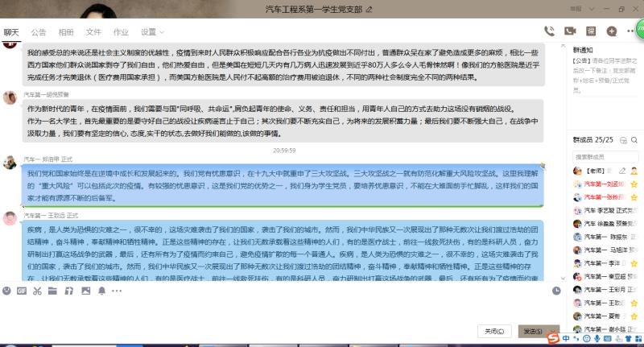
Task: Click the 关闭(C) button
Action: (493, 331)
